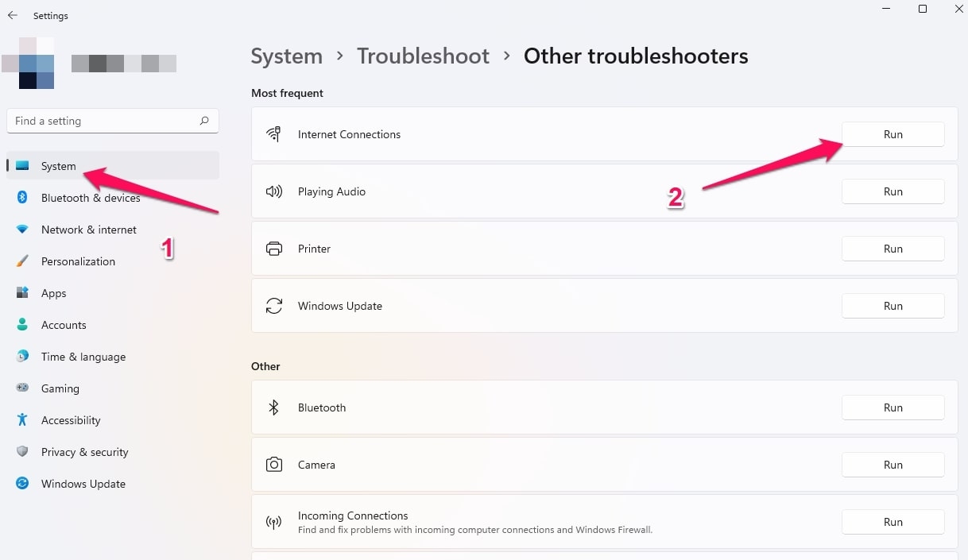Select the Personalization paintbrush icon
The image size is (968, 560).
click(x=23, y=261)
